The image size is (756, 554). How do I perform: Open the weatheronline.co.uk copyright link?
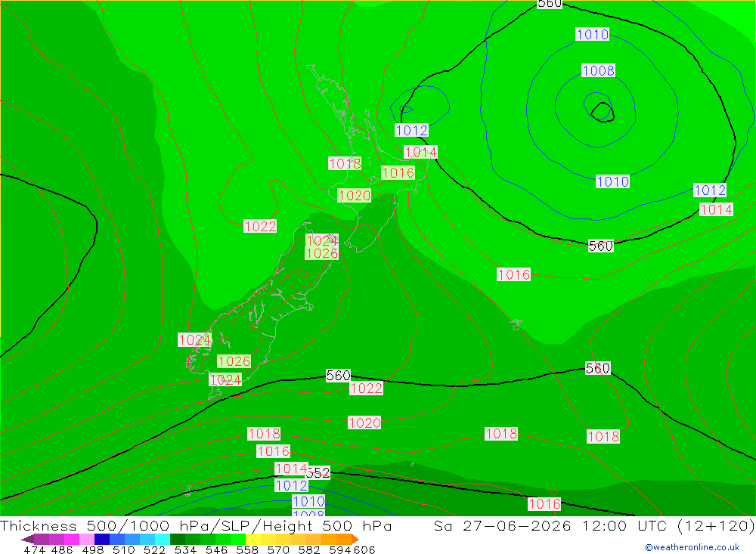click(x=692, y=546)
